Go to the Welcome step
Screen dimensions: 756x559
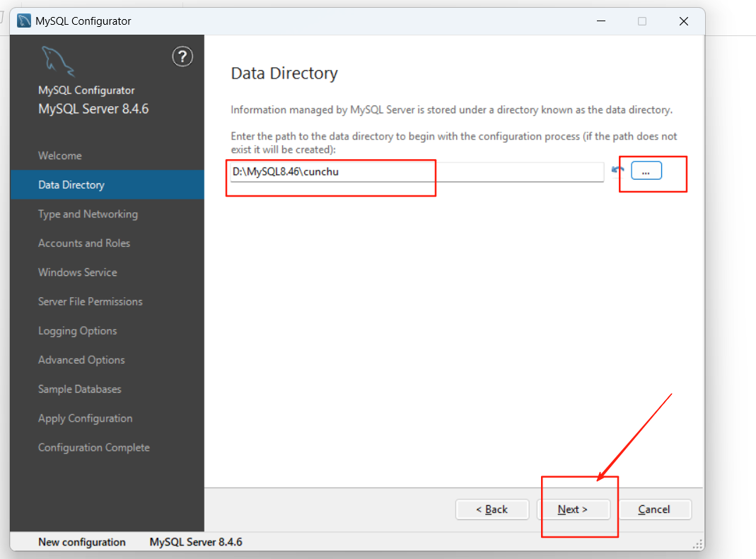point(60,156)
